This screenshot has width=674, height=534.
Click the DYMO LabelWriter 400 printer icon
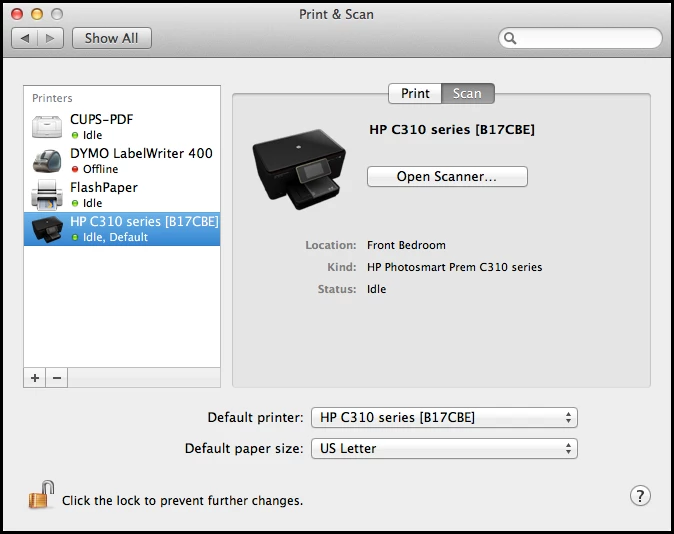tap(47, 161)
